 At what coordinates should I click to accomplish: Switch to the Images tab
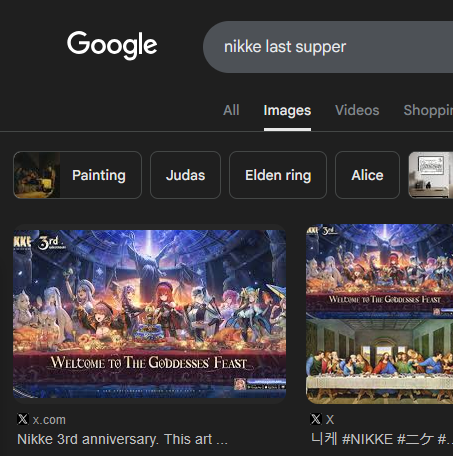pyautogui.click(x=287, y=110)
